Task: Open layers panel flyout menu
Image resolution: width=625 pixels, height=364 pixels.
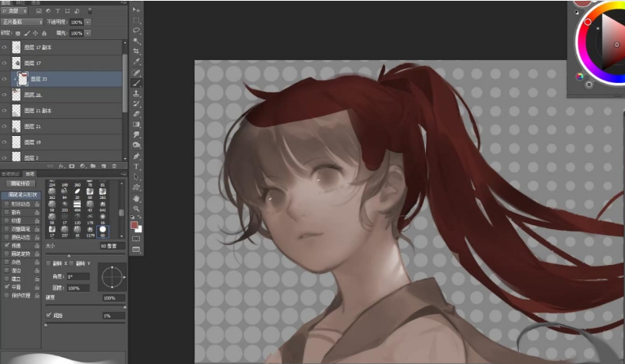Action: 123,3
